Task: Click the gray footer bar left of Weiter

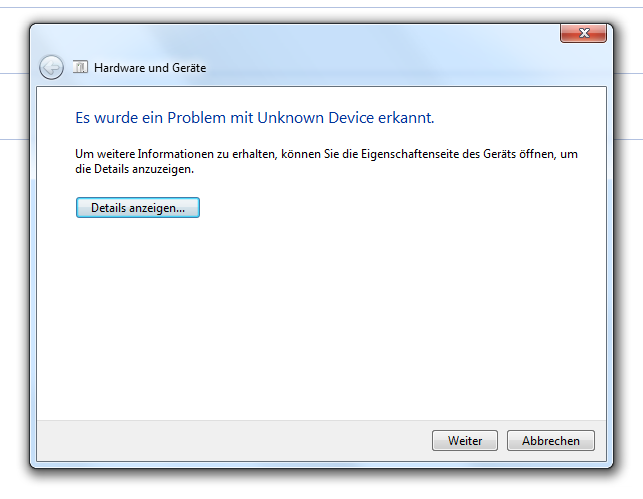Action: (230, 440)
